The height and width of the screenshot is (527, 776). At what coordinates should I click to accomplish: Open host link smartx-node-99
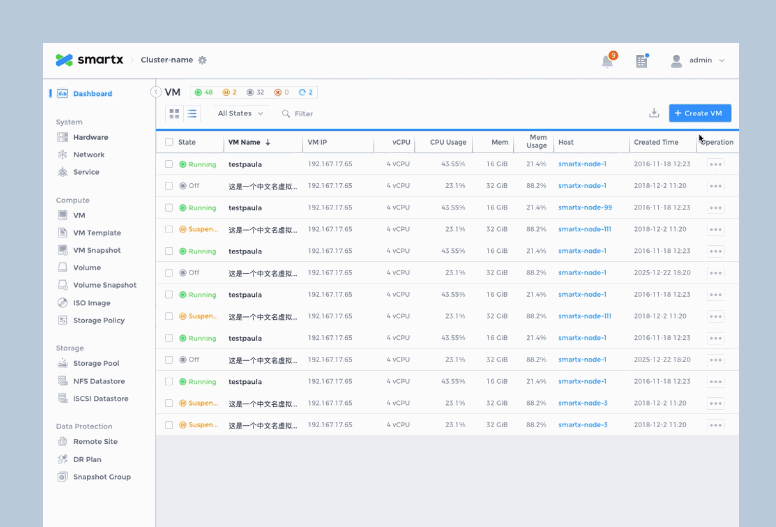(585, 207)
